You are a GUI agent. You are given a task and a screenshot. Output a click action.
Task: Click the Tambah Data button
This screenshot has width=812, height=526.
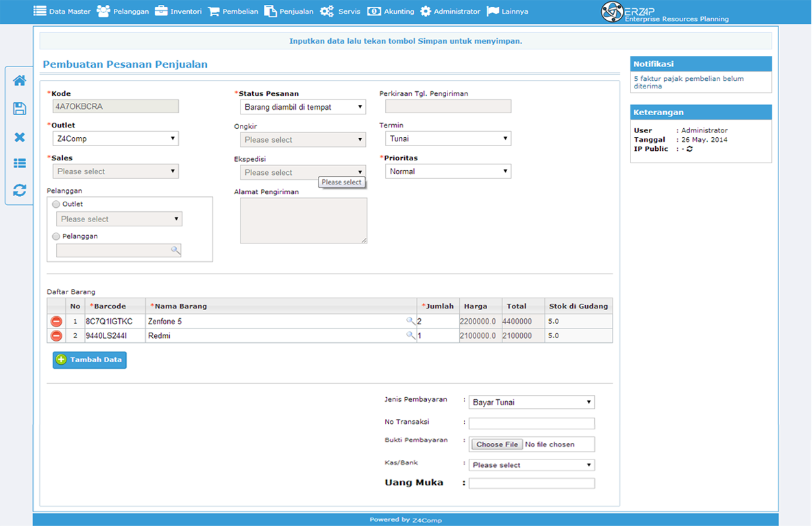coord(90,359)
